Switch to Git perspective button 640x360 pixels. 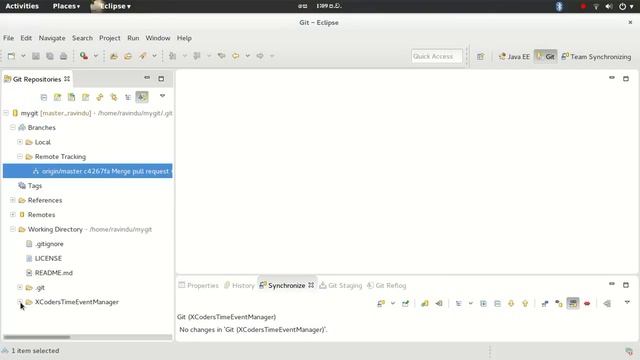545,57
